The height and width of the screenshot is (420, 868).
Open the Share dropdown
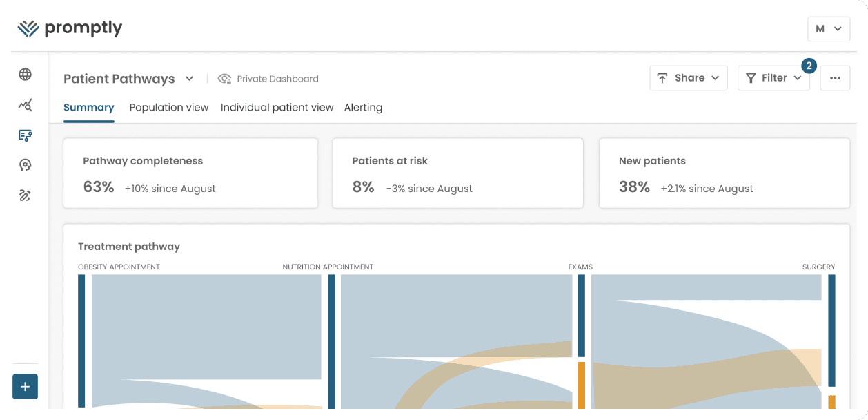[x=688, y=78]
